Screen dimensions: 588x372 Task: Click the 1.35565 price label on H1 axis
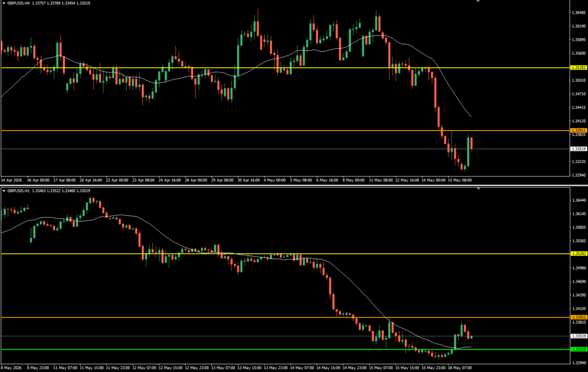pyautogui.click(x=579, y=241)
